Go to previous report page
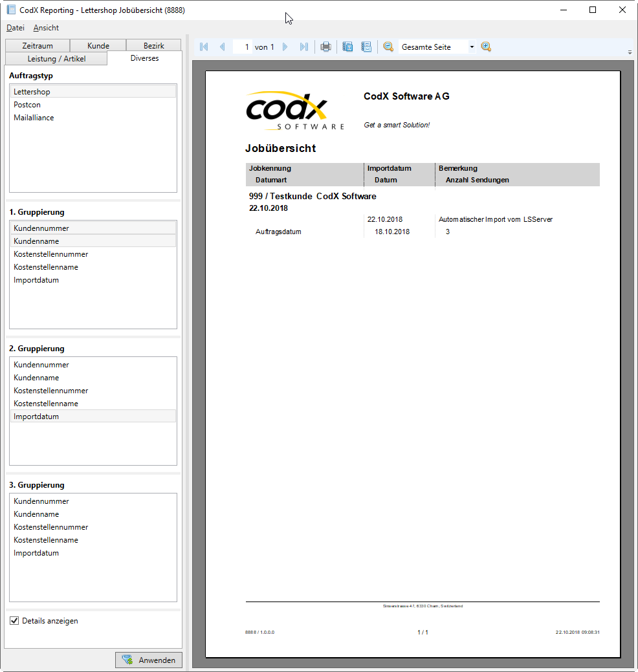The image size is (638, 672). [x=222, y=47]
